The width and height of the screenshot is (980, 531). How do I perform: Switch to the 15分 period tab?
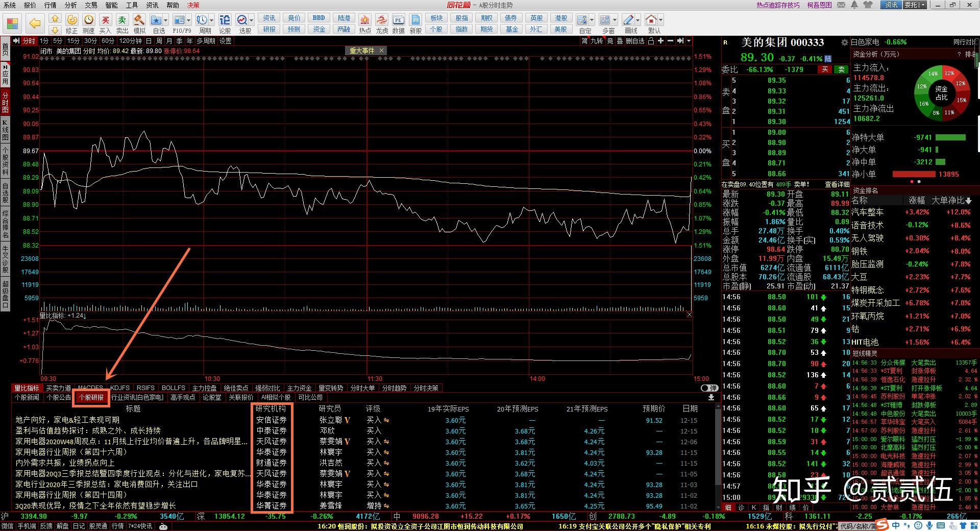[x=73, y=41]
